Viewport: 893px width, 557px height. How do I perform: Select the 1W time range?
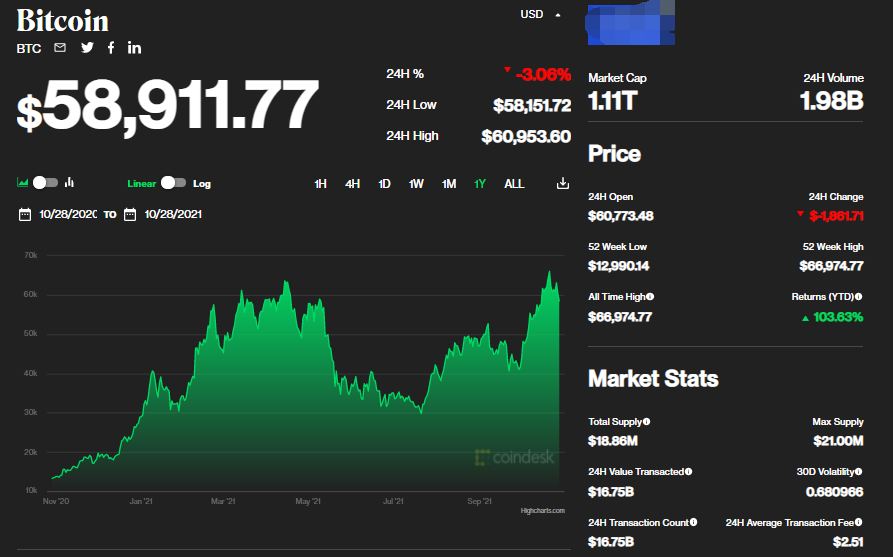[416, 184]
